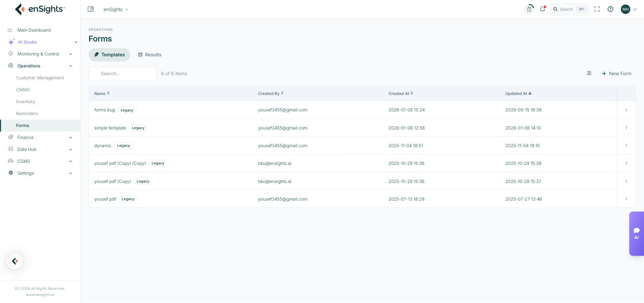Image resolution: width=644 pixels, height=303 pixels.
Task: Open the help question mark icon
Action: [x=610, y=9]
